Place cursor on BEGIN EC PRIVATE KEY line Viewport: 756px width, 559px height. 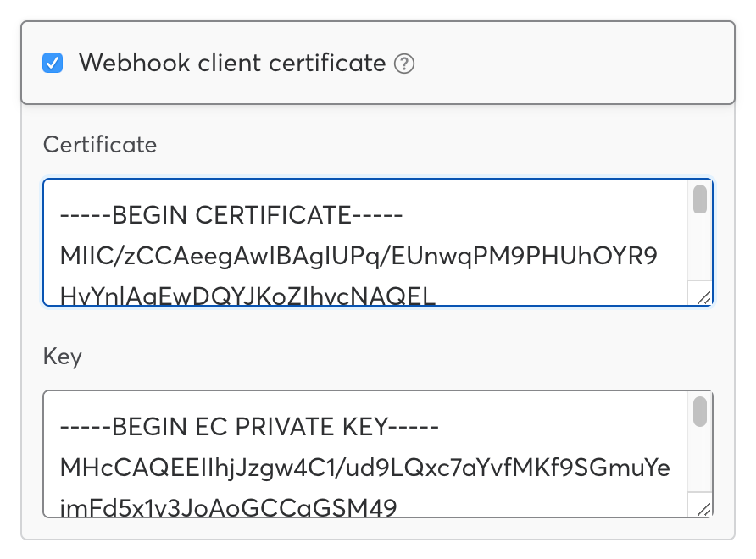tap(249, 427)
